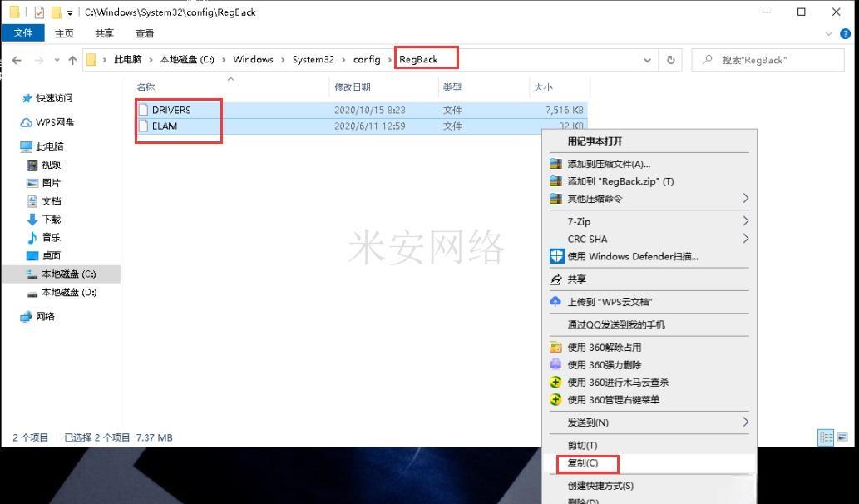Switch to details view layout icon
The width and height of the screenshot is (859, 504).
826,437
